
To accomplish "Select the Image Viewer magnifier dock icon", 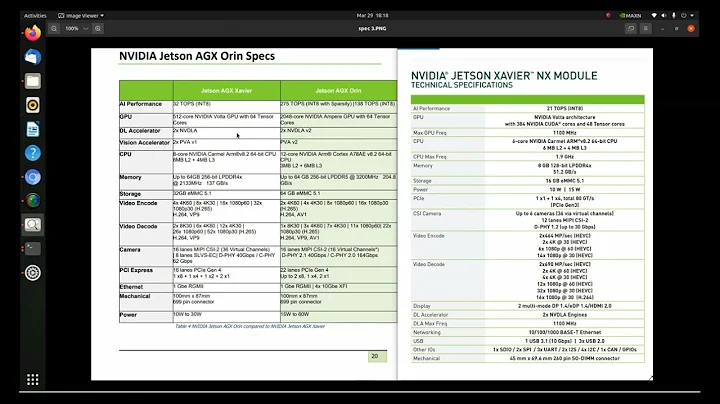I will (33, 224).
